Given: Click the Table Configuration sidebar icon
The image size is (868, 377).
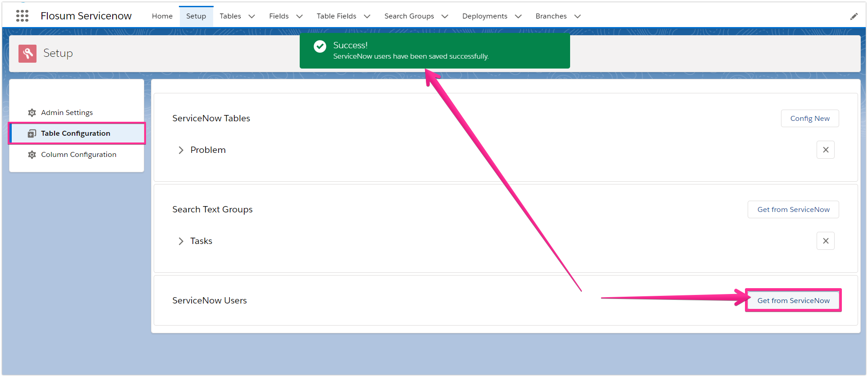Looking at the screenshot, I should coord(32,133).
